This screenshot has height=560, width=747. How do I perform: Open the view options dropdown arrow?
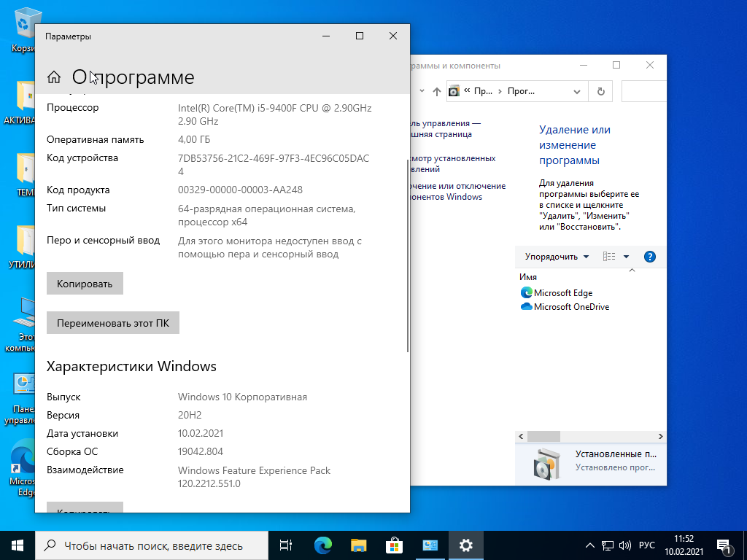click(x=626, y=257)
